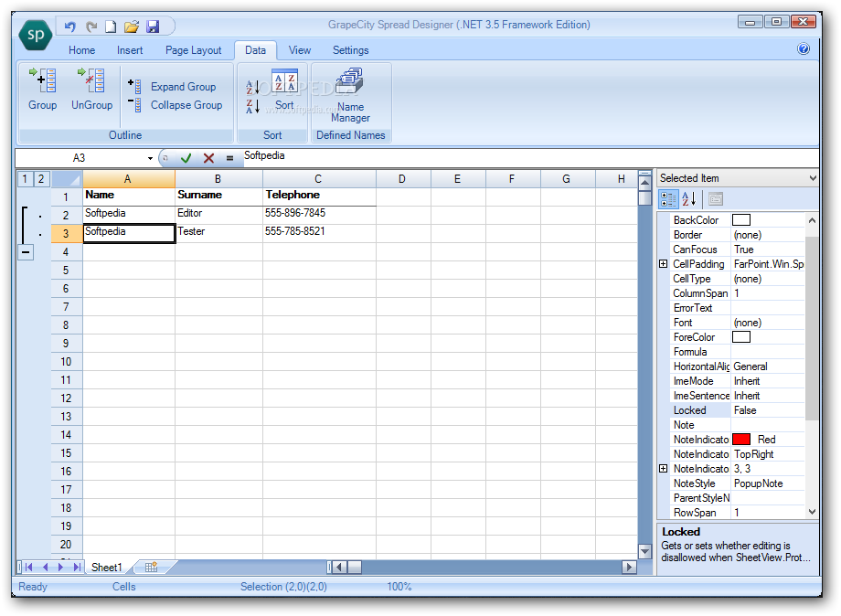Click the Property Pages icon
The height and width of the screenshot is (616, 841).
point(716,199)
